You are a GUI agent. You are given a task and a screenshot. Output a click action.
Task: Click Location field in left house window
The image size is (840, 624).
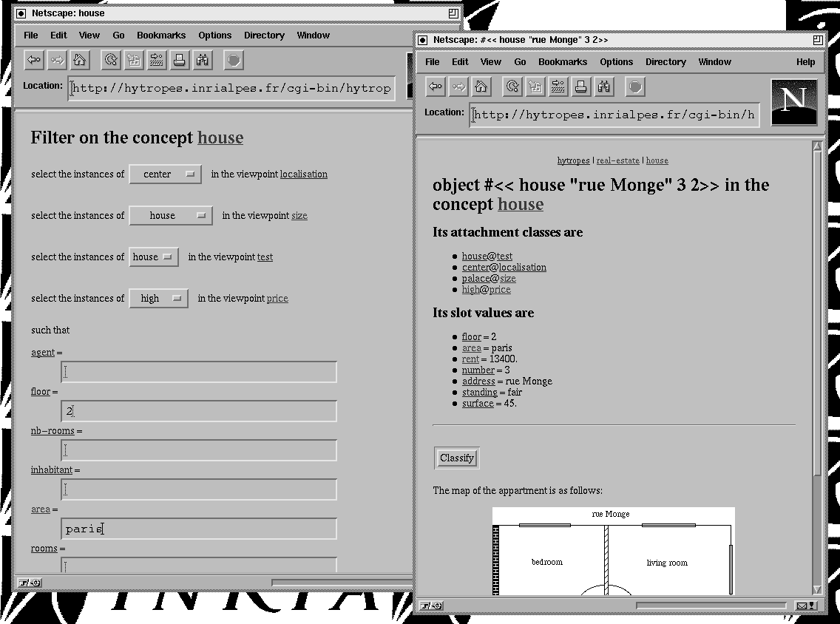click(x=231, y=89)
